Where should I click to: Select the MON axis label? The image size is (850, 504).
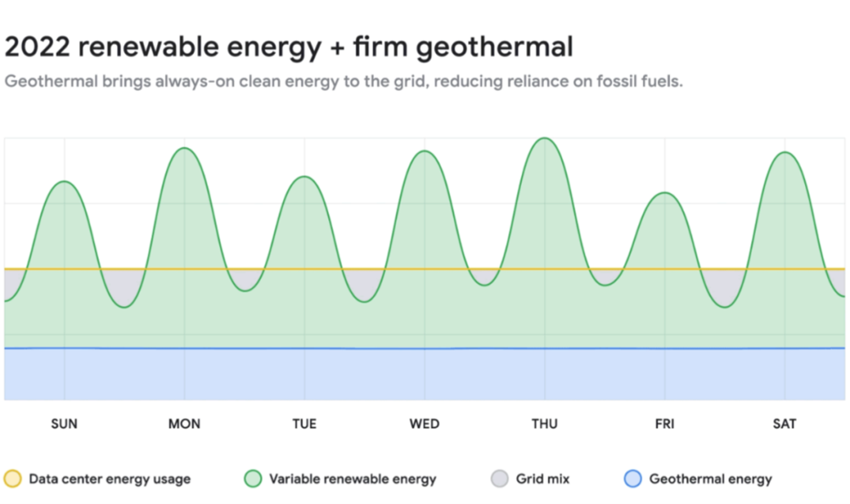click(184, 423)
